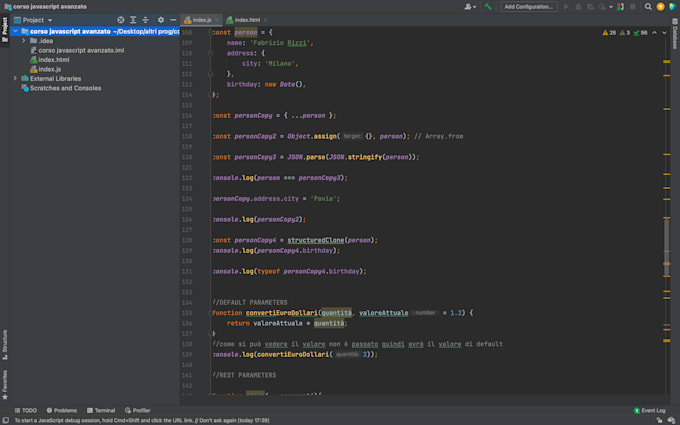Click the editor vertical scrollbar thumb

pyautogui.click(x=667, y=247)
